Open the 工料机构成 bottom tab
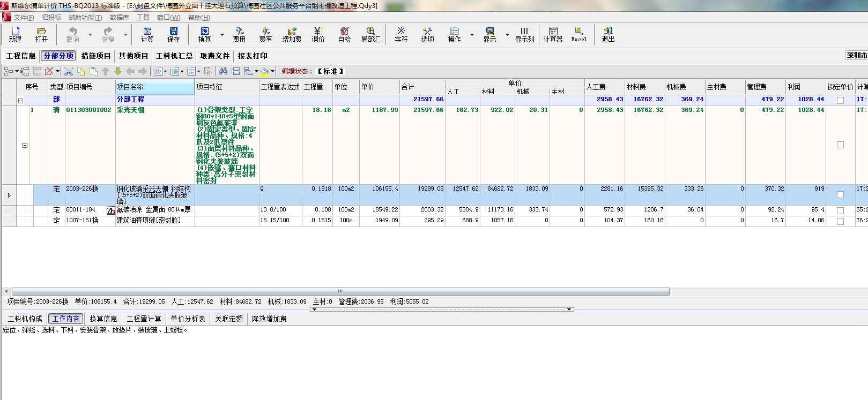The image size is (868, 400). pyautogui.click(x=25, y=319)
